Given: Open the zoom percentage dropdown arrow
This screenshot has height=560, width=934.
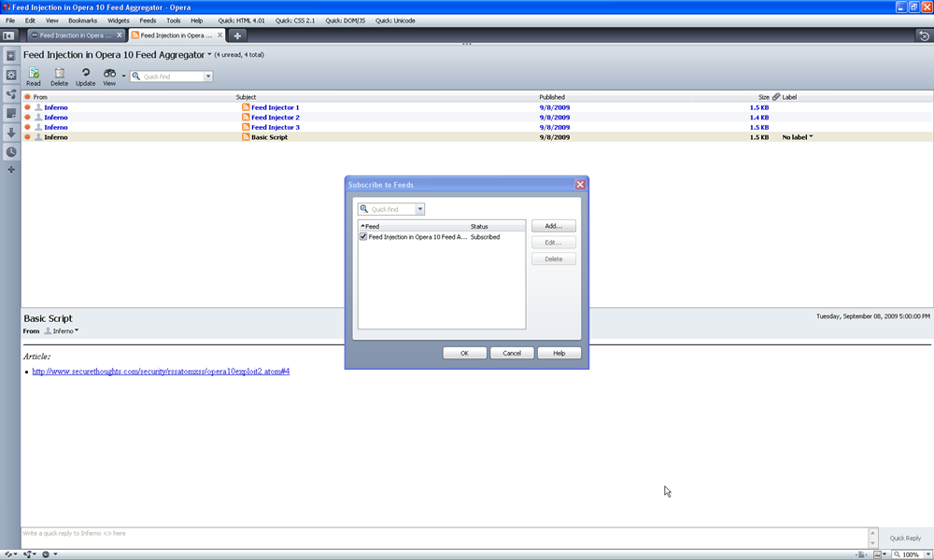Looking at the screenshot, I should coord(927,554).
